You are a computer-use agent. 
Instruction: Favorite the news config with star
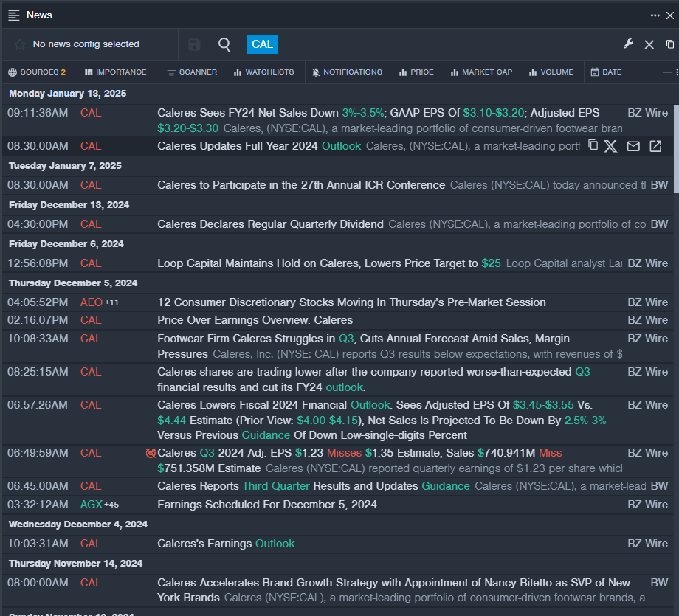coord(20,44)
